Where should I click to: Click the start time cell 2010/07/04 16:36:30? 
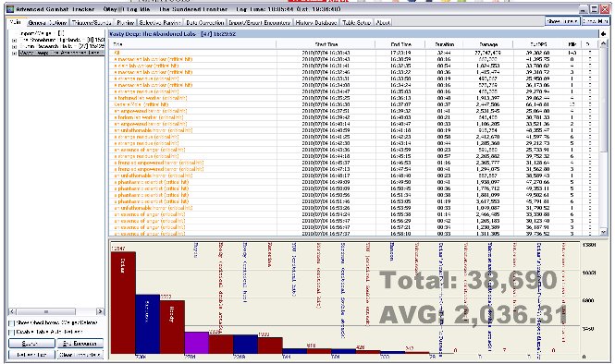pyautogui.click(x=326, y=104)
